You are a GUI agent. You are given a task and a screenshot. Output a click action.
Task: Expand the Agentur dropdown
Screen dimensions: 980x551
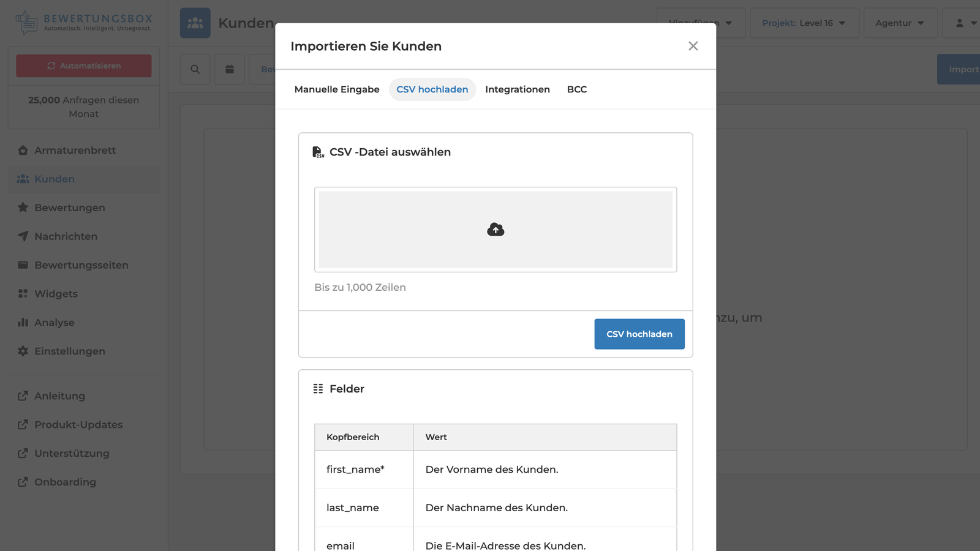[x=899, y=23]
